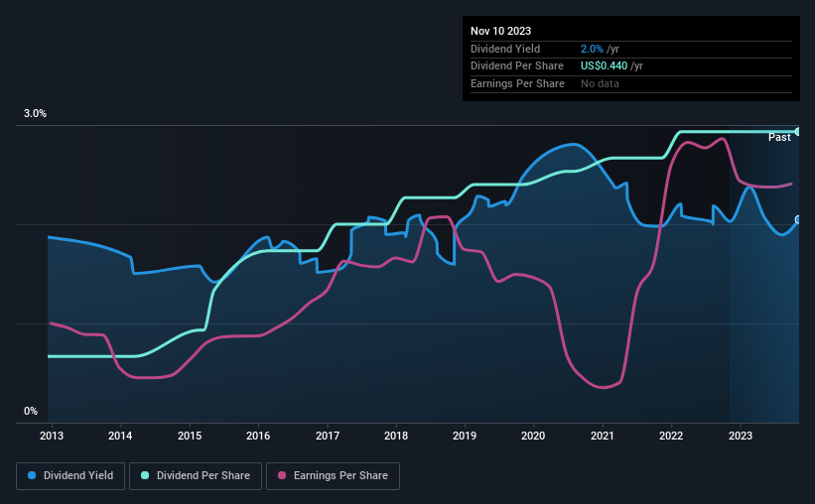Click the 3.0% y-axis label
Screen dimensions: 815x504
click(35, 113)
